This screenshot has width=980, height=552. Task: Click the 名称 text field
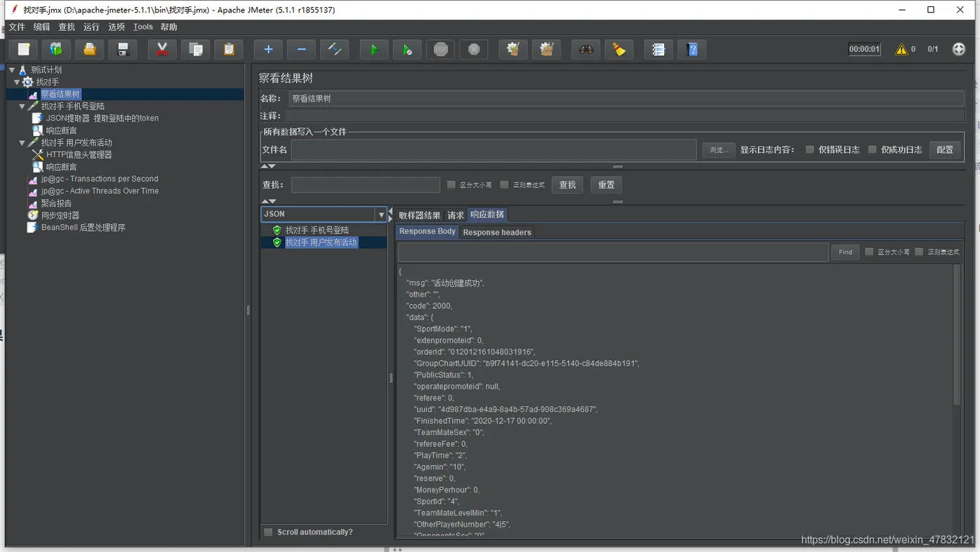click(x=626, y=99)
